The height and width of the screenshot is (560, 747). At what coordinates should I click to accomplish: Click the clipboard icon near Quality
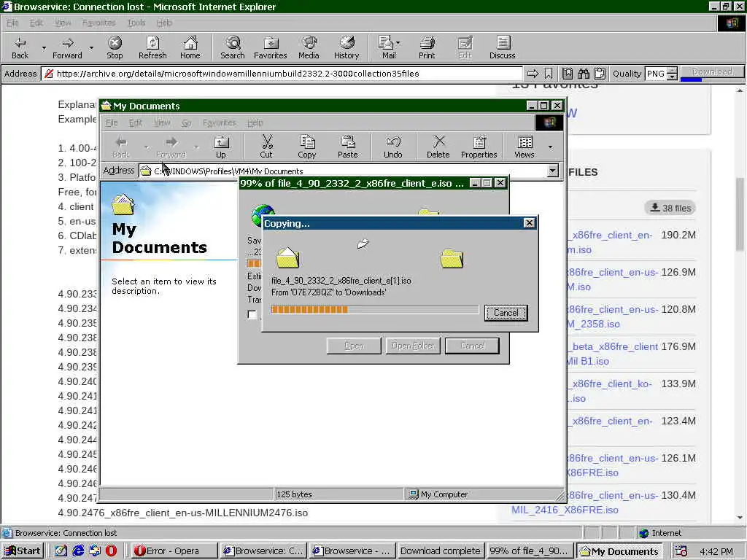coord(600,74)
